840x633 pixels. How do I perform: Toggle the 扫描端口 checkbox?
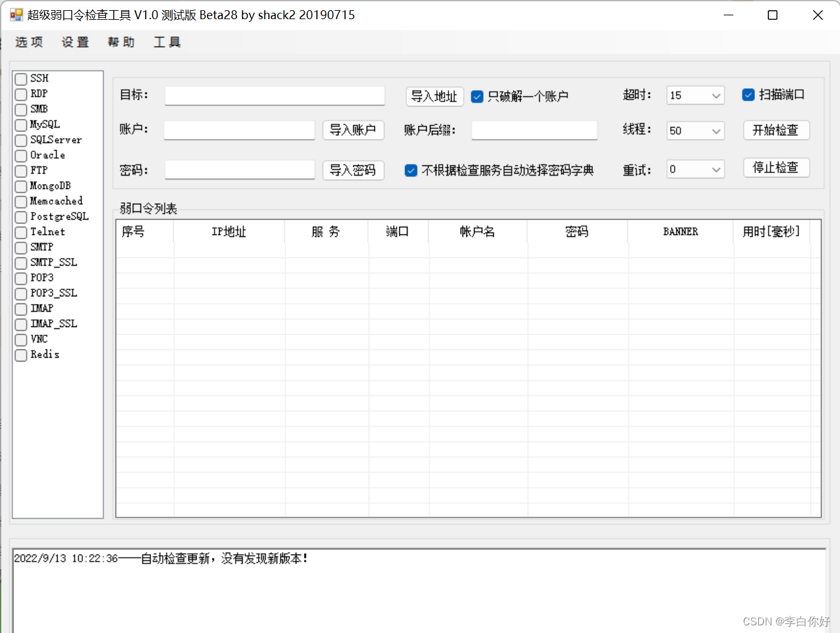tap(749, 95)
